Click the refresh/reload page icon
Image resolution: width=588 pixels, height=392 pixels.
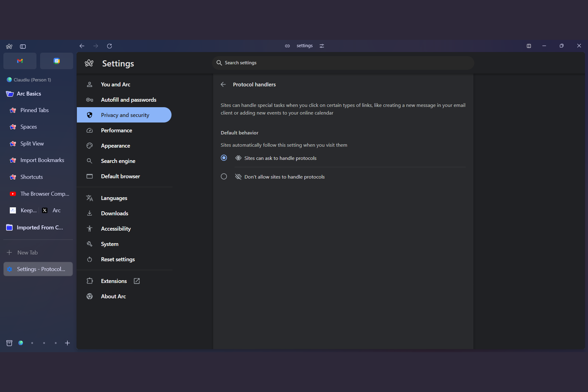pyautogui.click(x=110, y=46)
